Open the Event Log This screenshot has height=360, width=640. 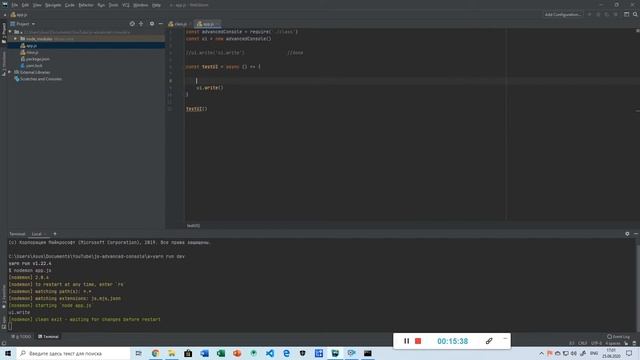[x=619, y=337]
